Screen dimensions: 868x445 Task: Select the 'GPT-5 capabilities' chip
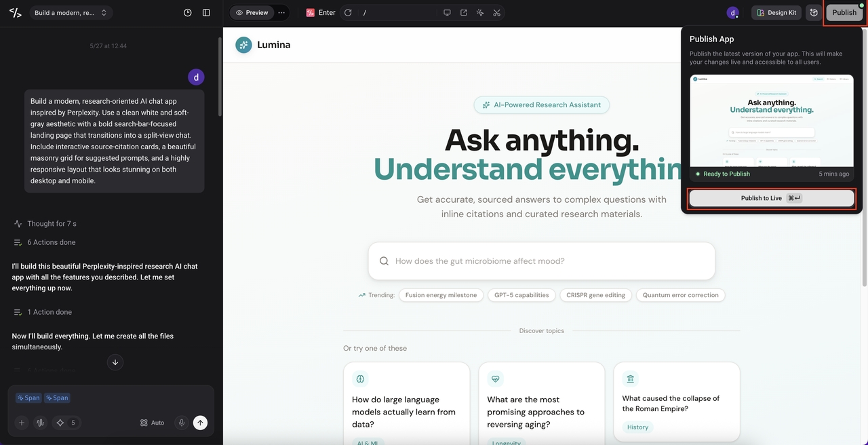[x=522, y=295]
